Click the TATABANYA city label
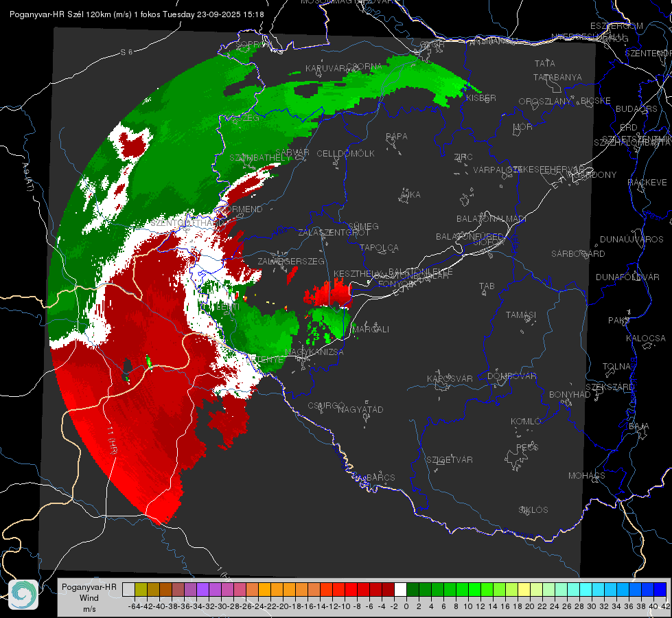The width and height of the screenshot is (672, 618). 557,77
